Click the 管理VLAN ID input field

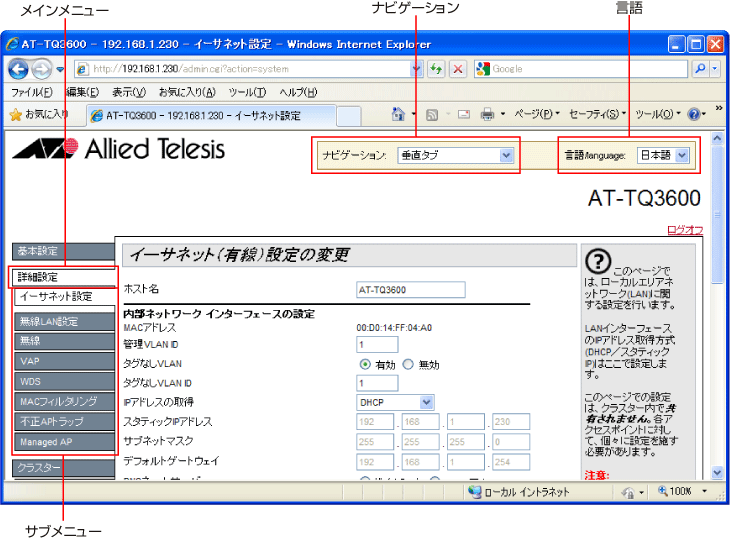click(377, 344)
